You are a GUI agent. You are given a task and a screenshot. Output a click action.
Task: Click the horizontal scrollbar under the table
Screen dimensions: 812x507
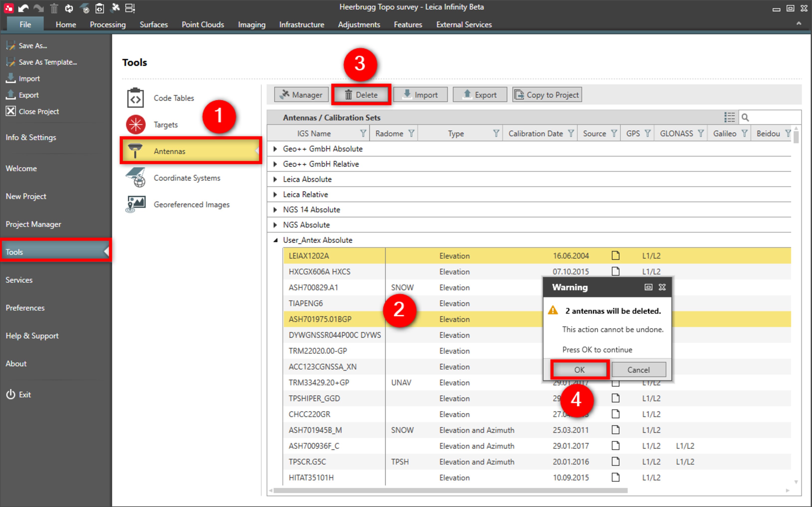[x=450, y=490]
